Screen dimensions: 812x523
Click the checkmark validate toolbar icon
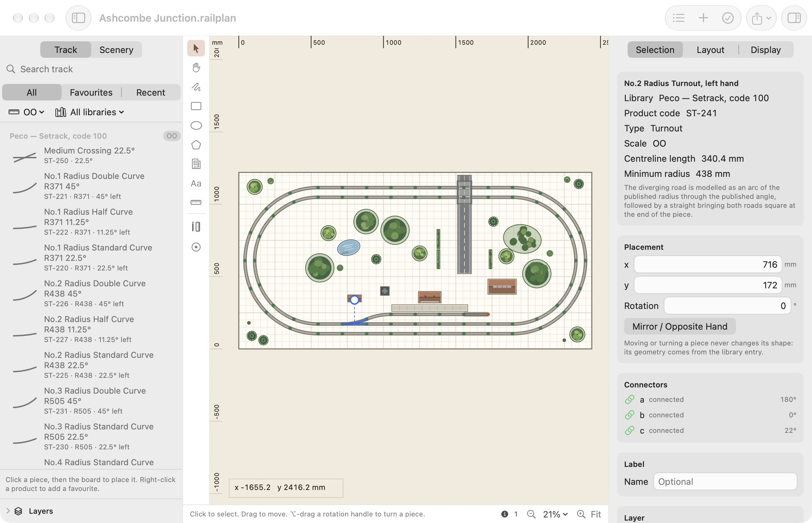[728, 18]
